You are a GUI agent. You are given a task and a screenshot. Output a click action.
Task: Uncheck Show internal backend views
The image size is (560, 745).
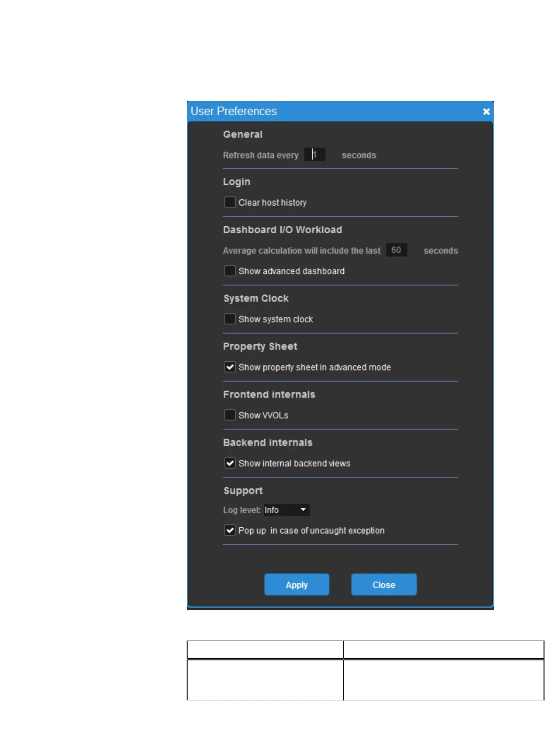tap(230, 463)
